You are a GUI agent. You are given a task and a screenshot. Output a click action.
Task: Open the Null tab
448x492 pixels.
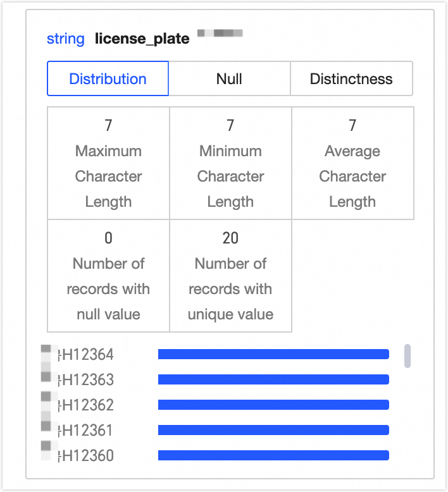(x=229, y=79)
